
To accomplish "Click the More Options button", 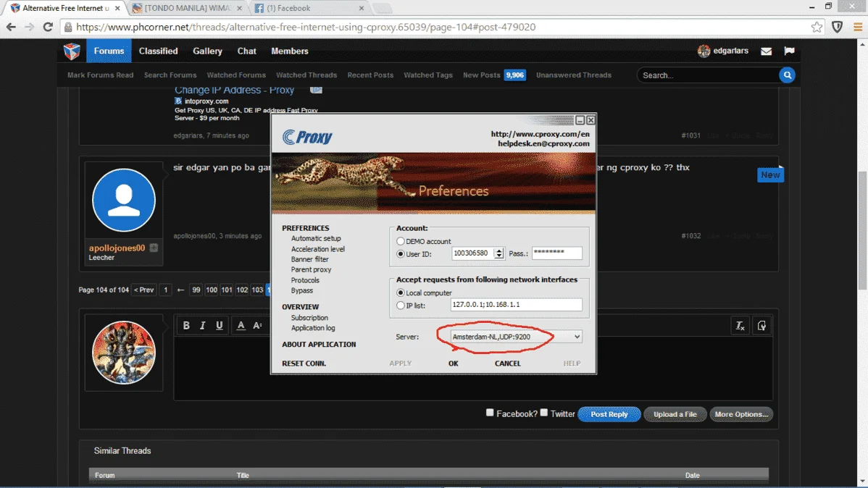I will [x=741, y=414].
